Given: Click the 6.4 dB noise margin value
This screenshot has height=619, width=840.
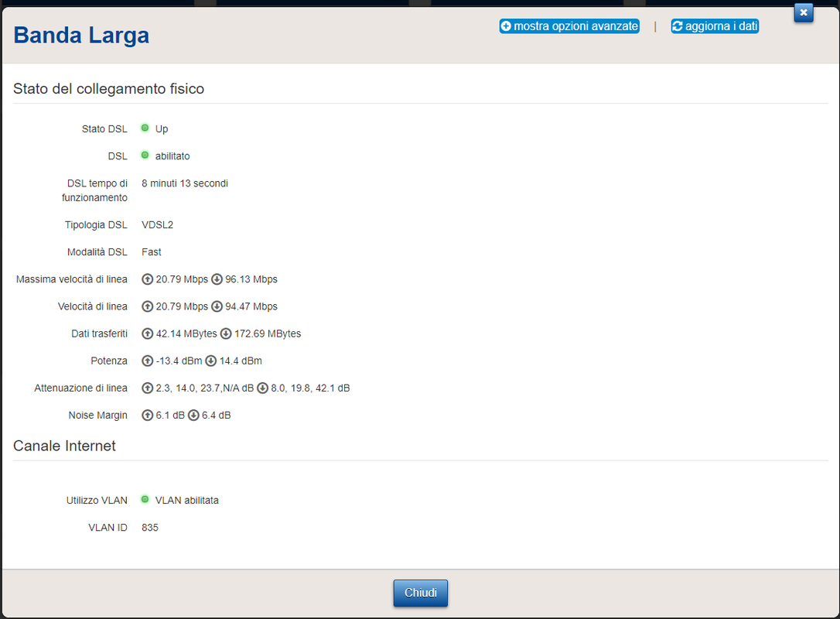Looking at the screenshot, I should tap(217, 416).
